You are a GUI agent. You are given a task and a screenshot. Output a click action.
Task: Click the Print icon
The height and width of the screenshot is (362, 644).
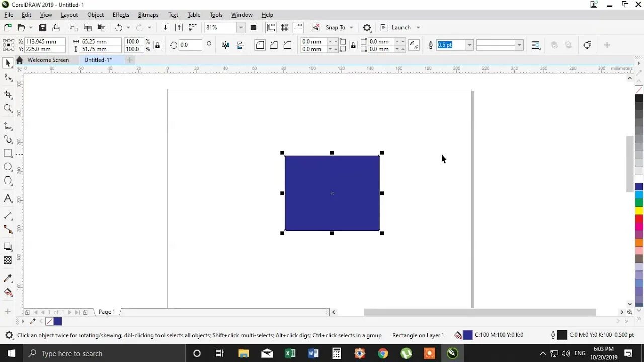tap(56, 28)
